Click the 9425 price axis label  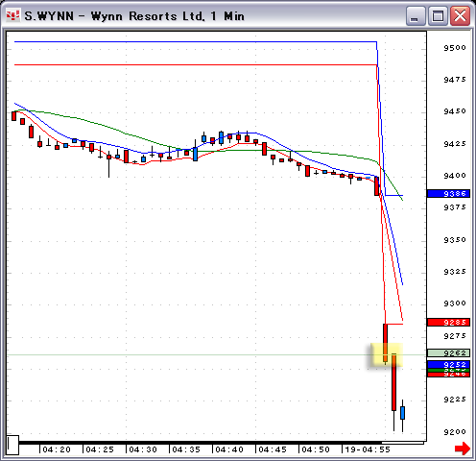[455, 144]
